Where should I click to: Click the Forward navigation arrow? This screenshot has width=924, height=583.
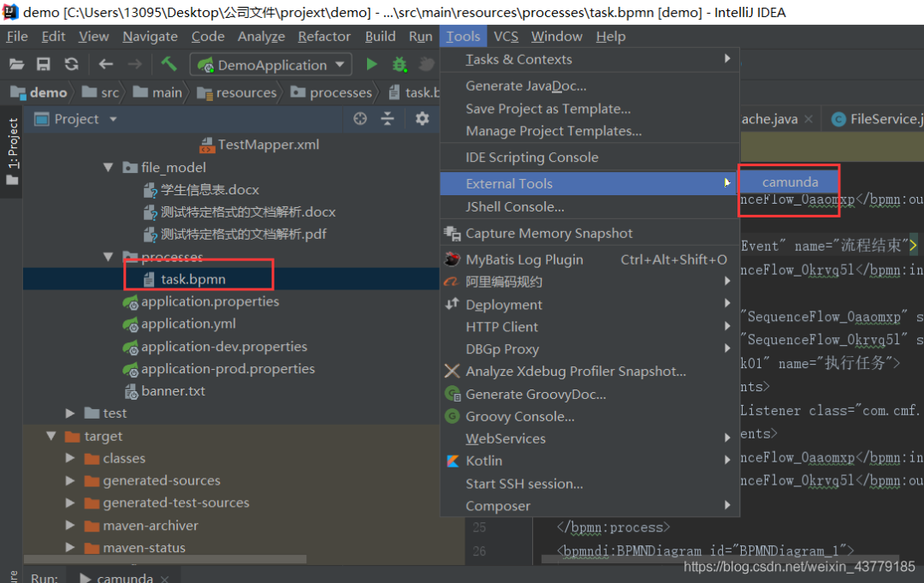[x=135, y=64]
